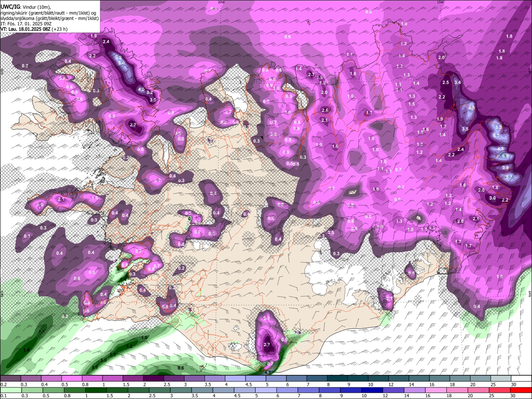
Task: Select the darkest purple 2 swatch in upper legend row
Action: pos(153,379)
